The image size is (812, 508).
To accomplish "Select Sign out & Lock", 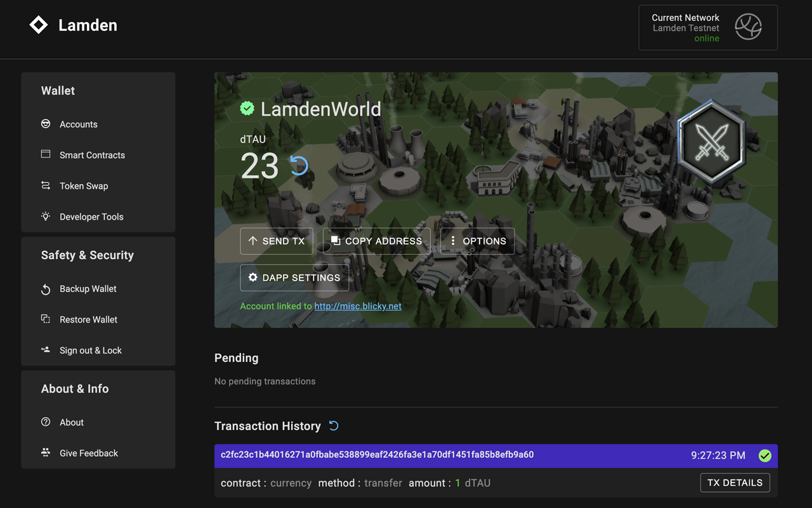I will pos(89,350).
